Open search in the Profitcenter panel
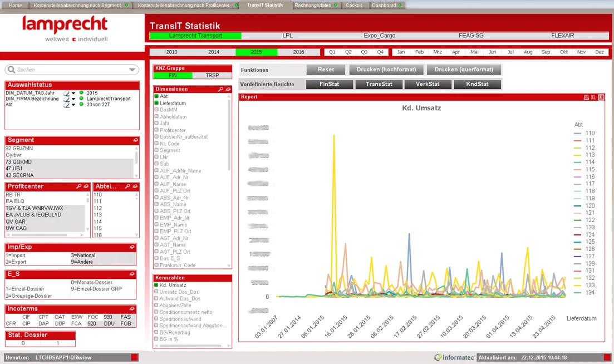The height and width of the screenshot is (364, 614). click(x=79, y=186)
